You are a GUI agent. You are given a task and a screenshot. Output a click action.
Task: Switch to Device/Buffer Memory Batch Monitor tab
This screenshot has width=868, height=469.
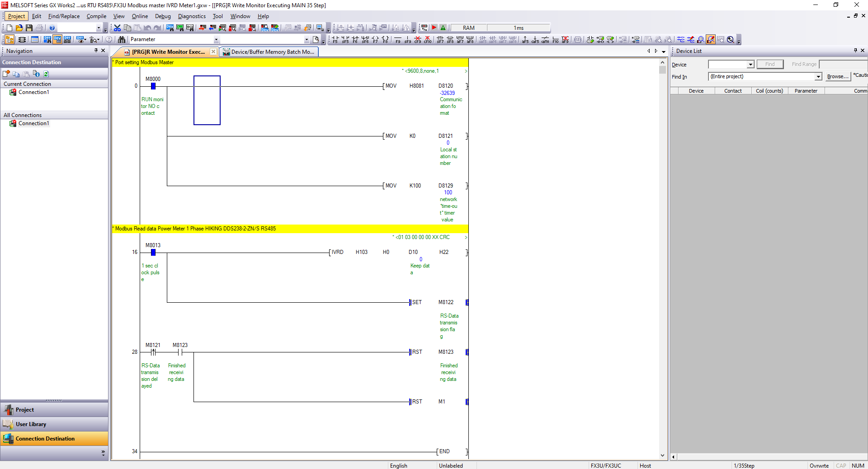pos(269,52)
